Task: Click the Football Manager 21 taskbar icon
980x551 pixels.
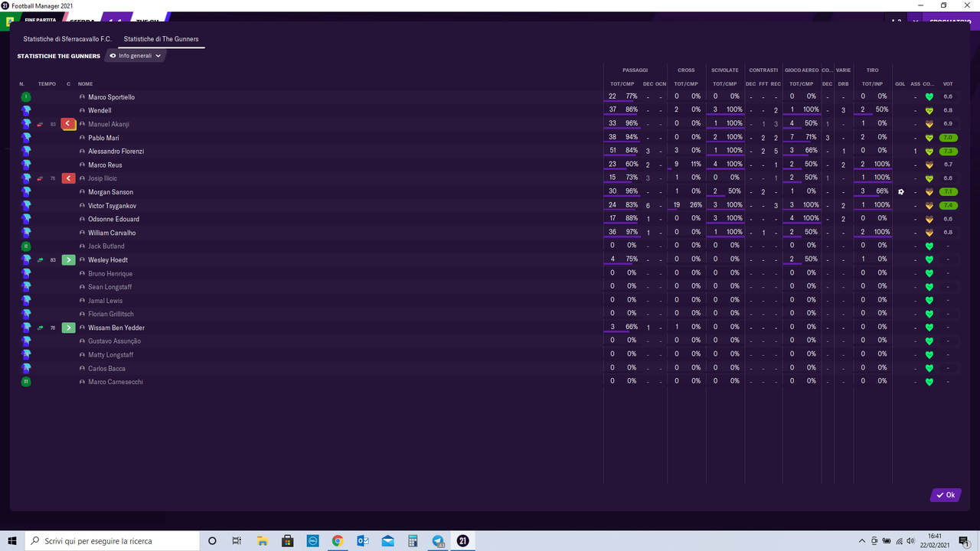Action: pos(463,541)
